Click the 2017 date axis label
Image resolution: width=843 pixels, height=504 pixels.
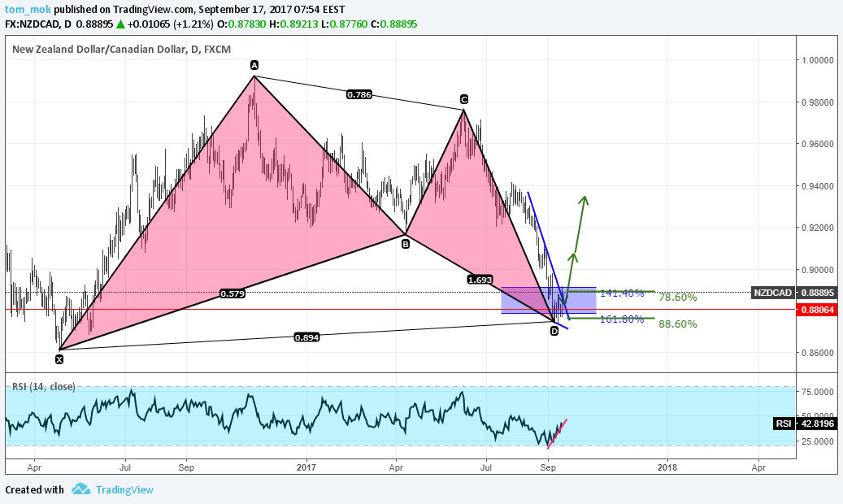click(x=306, y=467)
